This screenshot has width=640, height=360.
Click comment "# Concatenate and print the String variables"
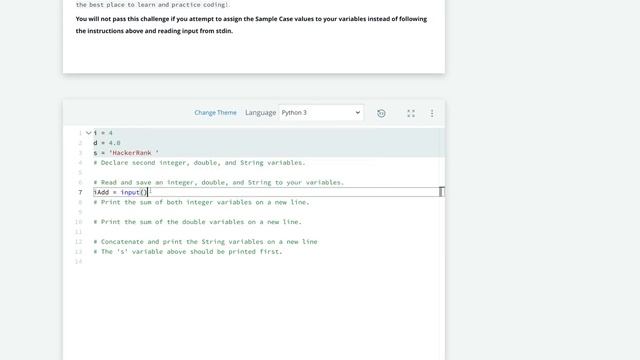pos(205,242)
